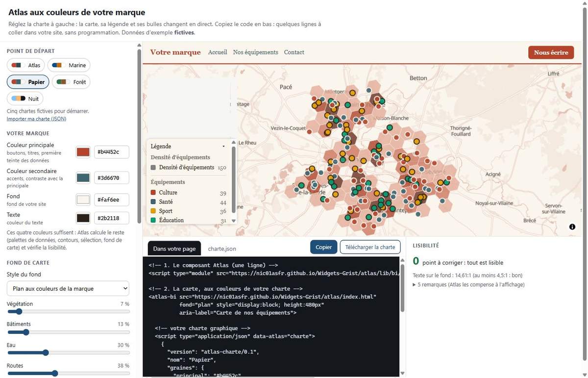Click the Nous écrire button
The height and width of the screenshot is (378, 588).
(x=551, y=52)
